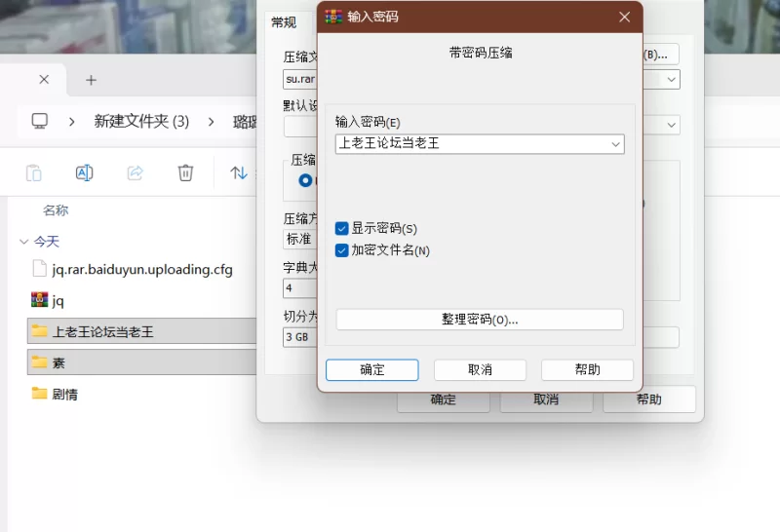Click the 名称 column header
The height and width of the screenshot is (532, 780).
(x=56, y=210)
